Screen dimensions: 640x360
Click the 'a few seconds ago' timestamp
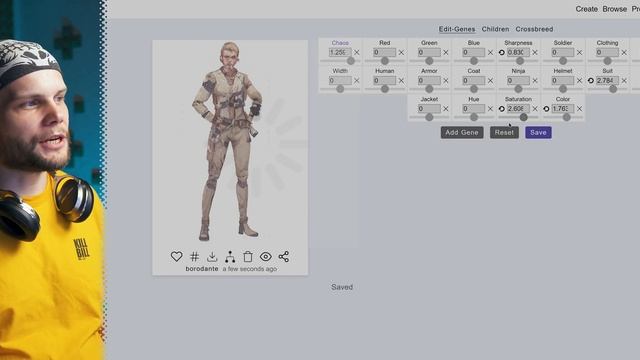(250, 269)
